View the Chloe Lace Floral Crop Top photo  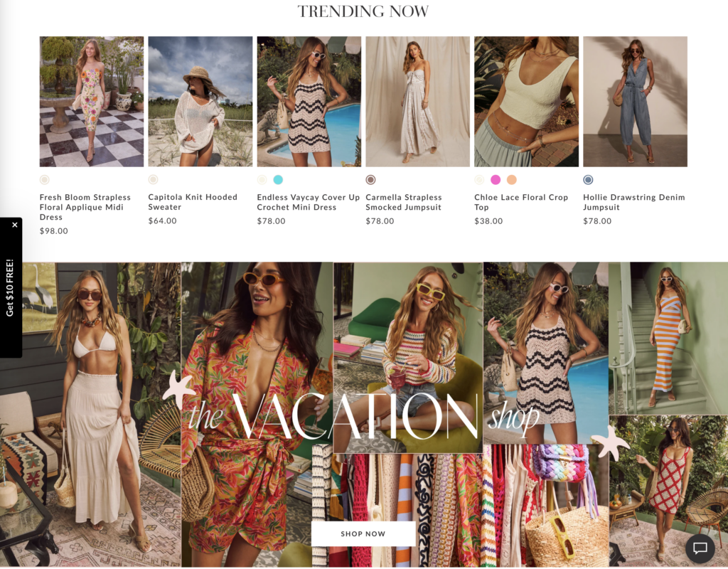(527, 101)
